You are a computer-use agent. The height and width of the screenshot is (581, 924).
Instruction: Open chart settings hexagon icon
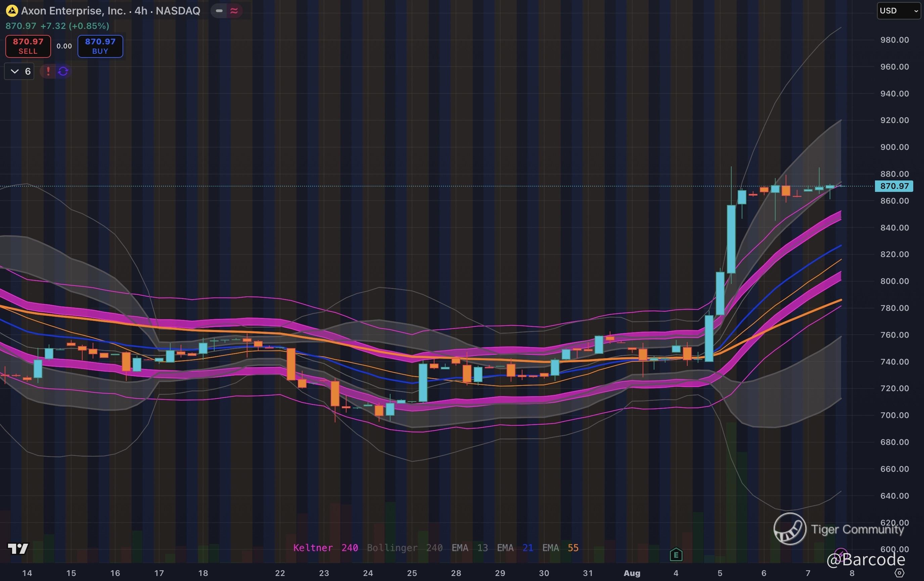[899, 573]
